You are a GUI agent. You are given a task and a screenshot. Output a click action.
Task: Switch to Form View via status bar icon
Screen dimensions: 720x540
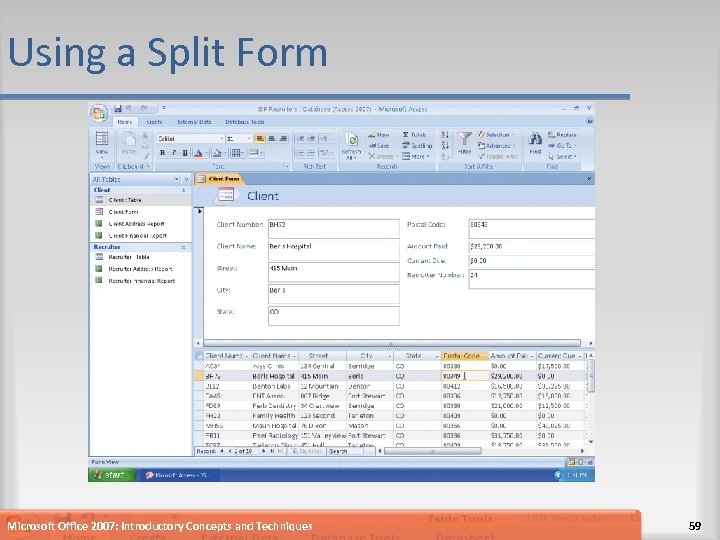click(571, 462)
